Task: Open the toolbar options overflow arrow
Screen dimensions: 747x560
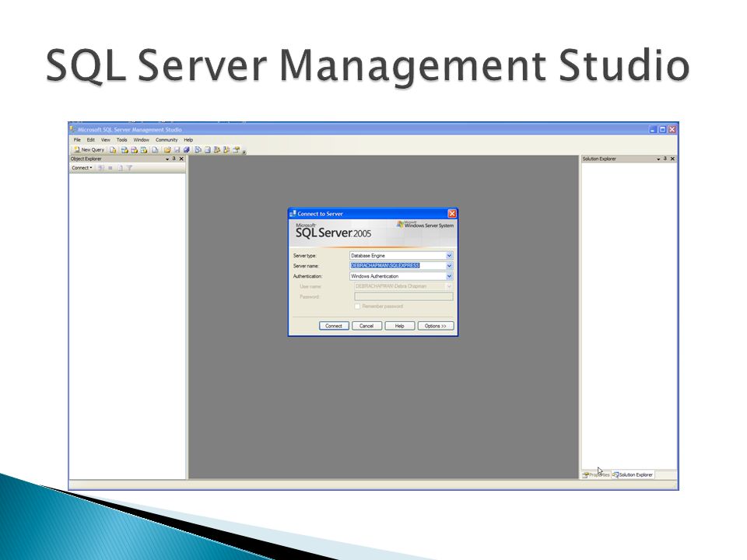Action: click(x=244, y=152)
